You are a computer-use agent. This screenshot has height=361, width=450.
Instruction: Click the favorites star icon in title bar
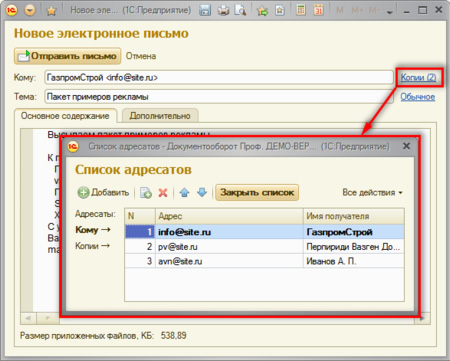click(x=51, y=11)
